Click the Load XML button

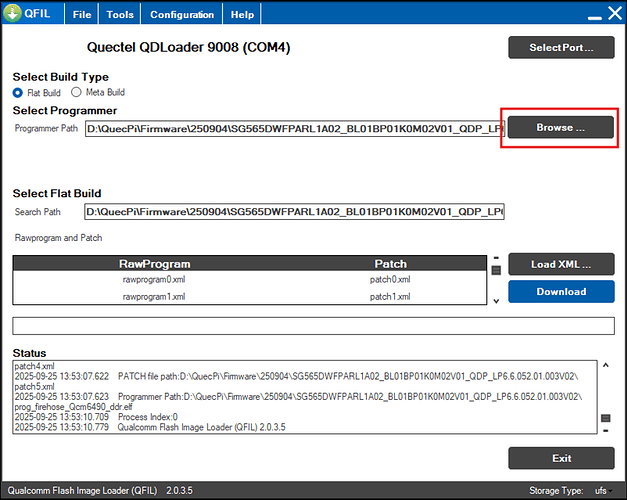561,264
